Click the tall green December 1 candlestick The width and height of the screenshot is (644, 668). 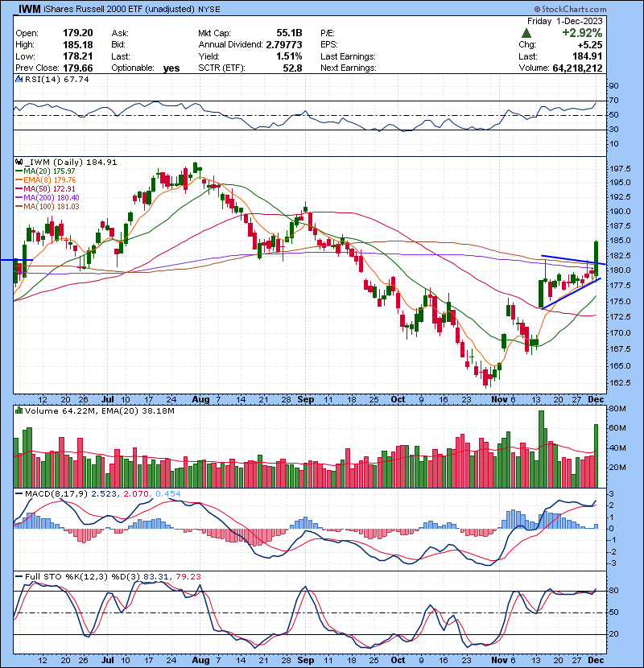click(x=596, y=252)
